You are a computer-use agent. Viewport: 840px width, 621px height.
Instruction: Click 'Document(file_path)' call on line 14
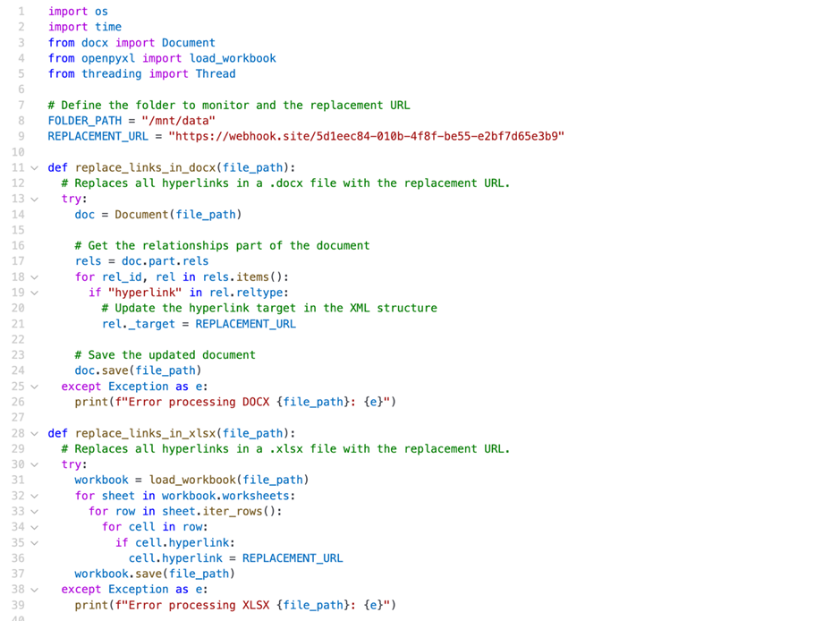coord(178,215)
